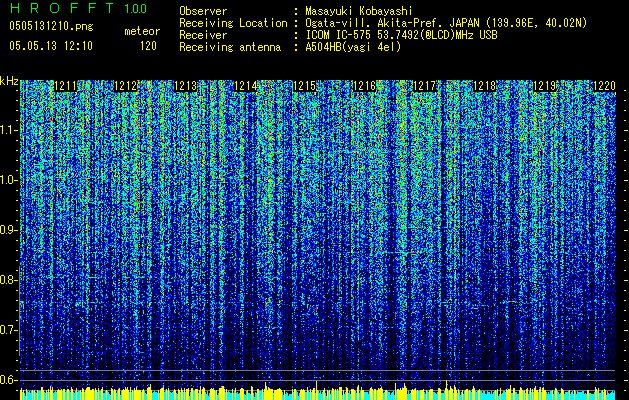Click the 0.6 frequency axis label
Screen dimensions: 629x400
[8, 380]
